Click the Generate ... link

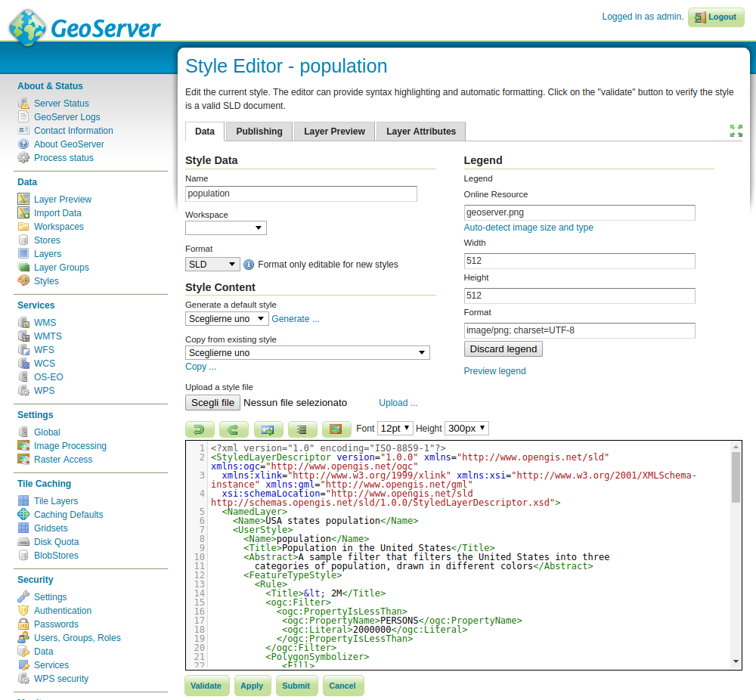pyautogui.click(x=296, y=319)
